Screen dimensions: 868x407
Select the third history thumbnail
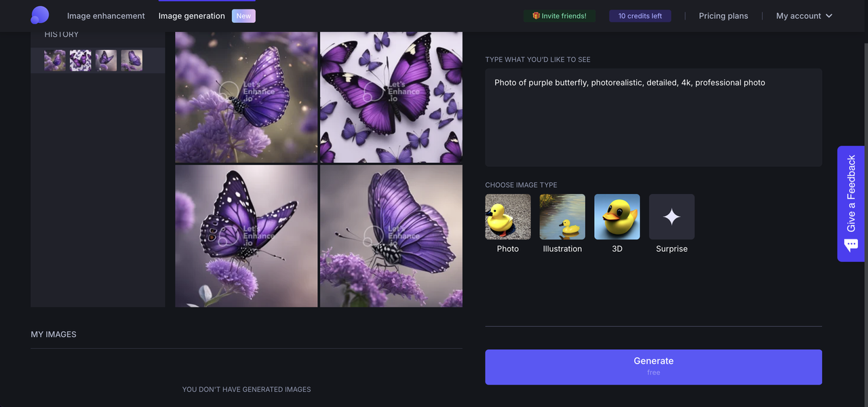pos(106,60)
